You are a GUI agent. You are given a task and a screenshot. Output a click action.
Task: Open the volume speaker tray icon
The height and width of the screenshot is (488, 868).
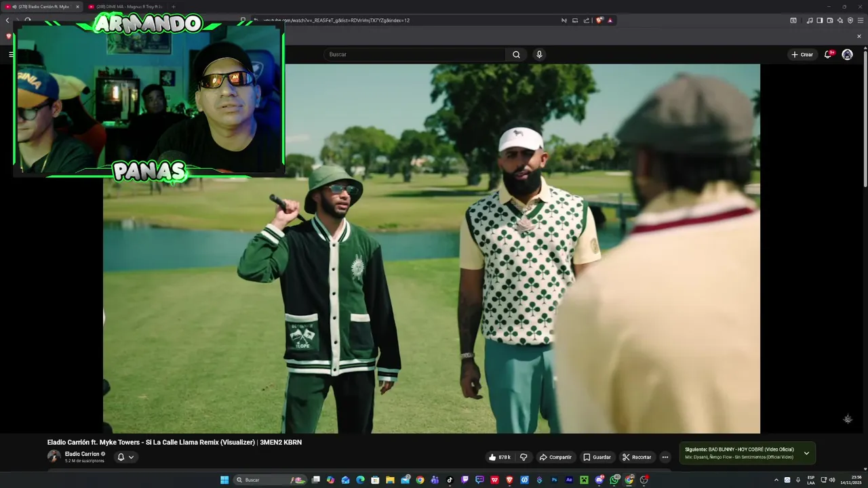(x=832, y=480)
